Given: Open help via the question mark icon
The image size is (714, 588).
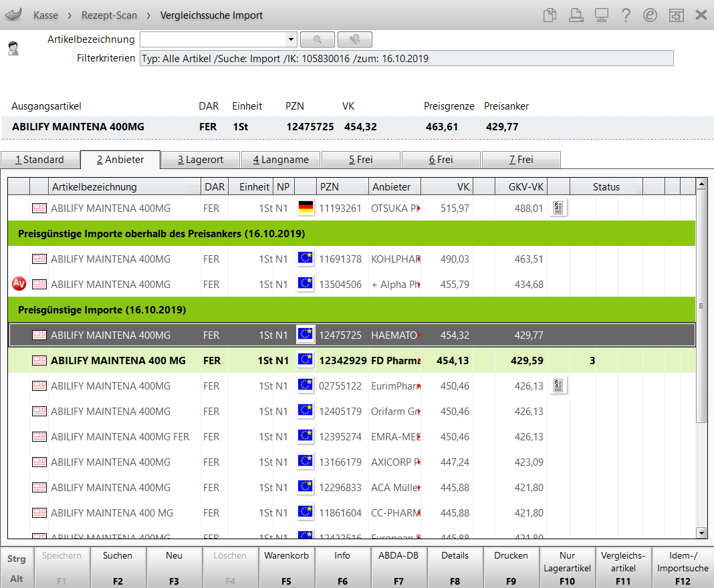Looking at the screenshot, I should [626, 15].
